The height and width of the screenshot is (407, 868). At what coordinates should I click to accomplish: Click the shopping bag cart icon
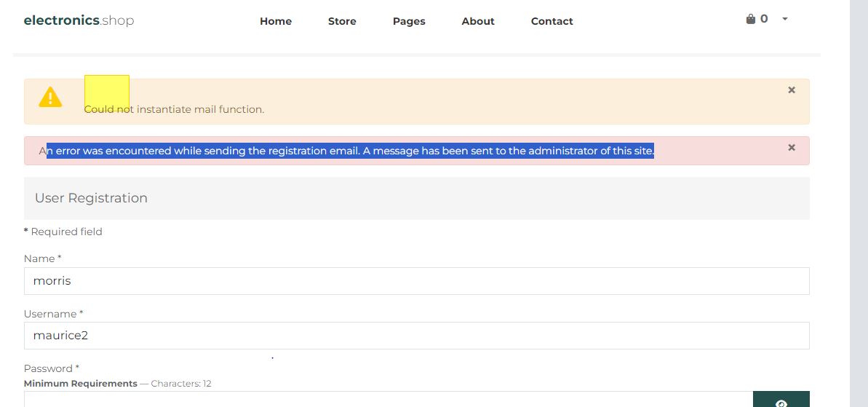(751, 19)
